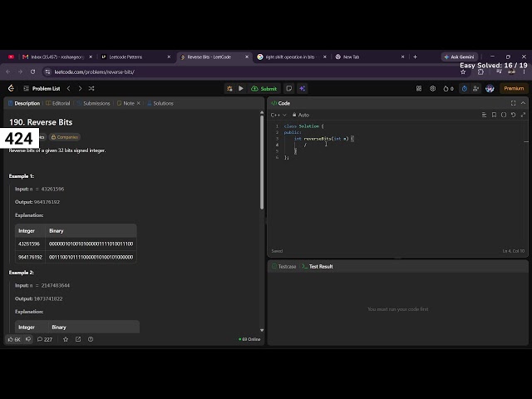This screenshot has height=399, width=532.
Task: Collapse the Code panel chevron
Action: pos(523,103)
